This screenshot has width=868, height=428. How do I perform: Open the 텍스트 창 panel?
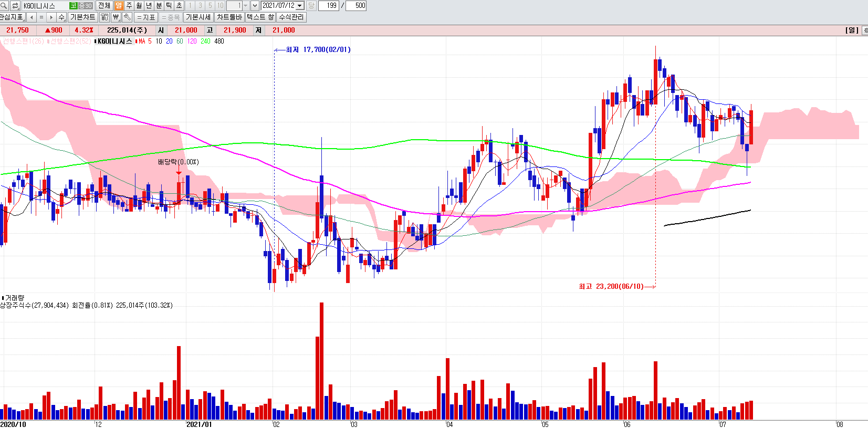click(260, 17)
